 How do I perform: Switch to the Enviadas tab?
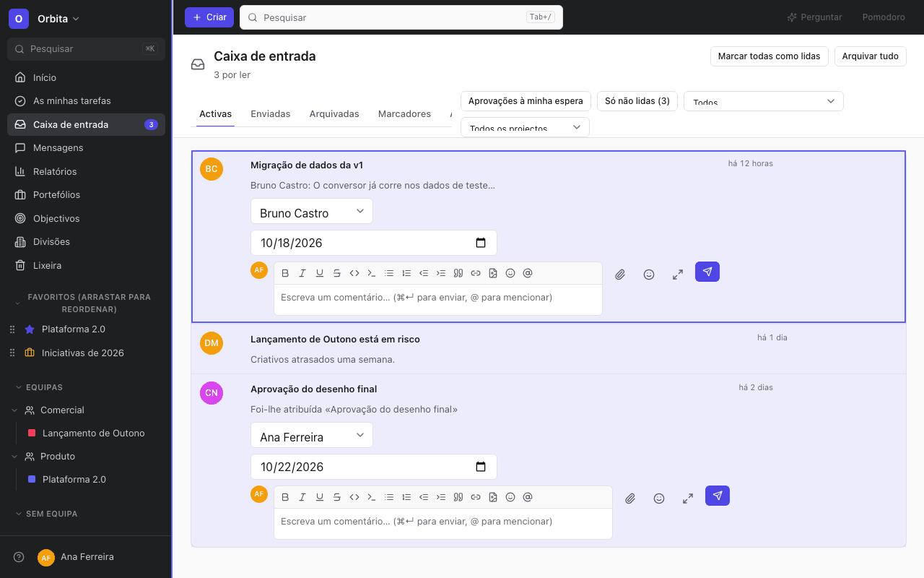[x=271, y=114]
